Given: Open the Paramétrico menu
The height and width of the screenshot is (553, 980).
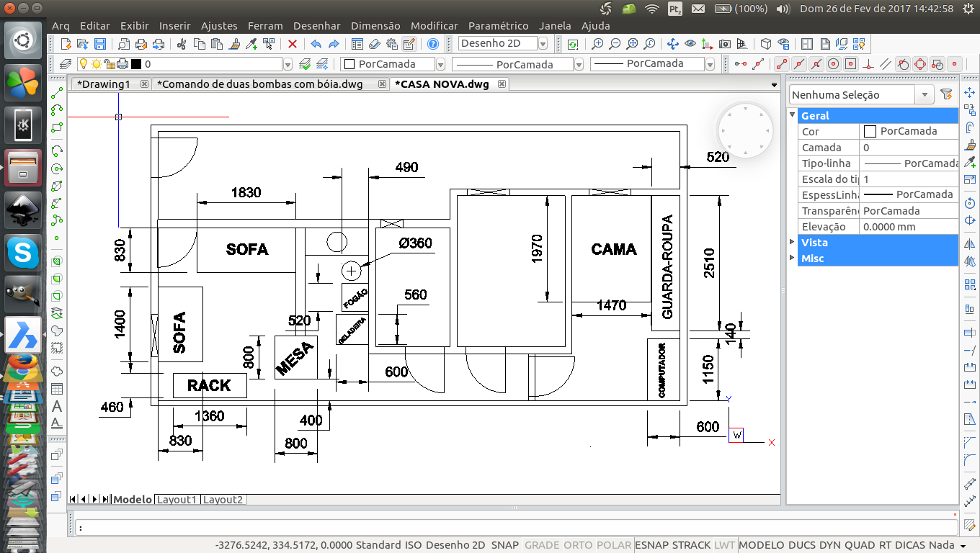Looking at the screenshot, I should pos(499,25).
